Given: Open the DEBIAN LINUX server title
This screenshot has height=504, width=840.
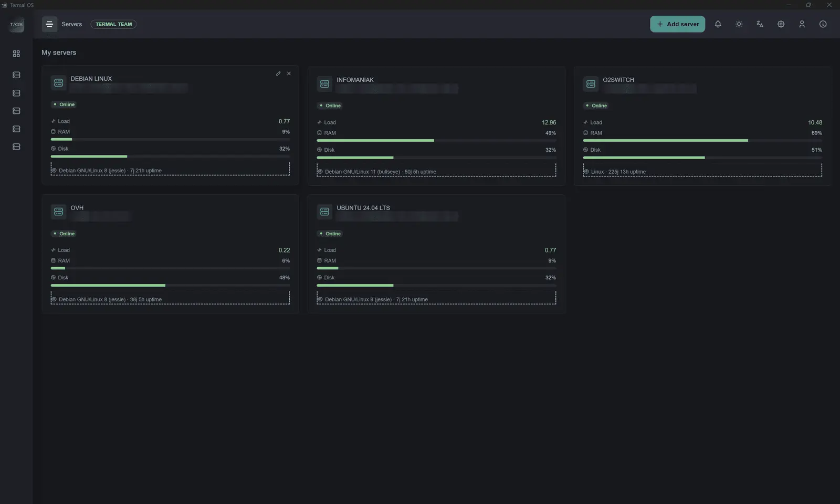Looking at the screenshot, I should coord(91,79).
